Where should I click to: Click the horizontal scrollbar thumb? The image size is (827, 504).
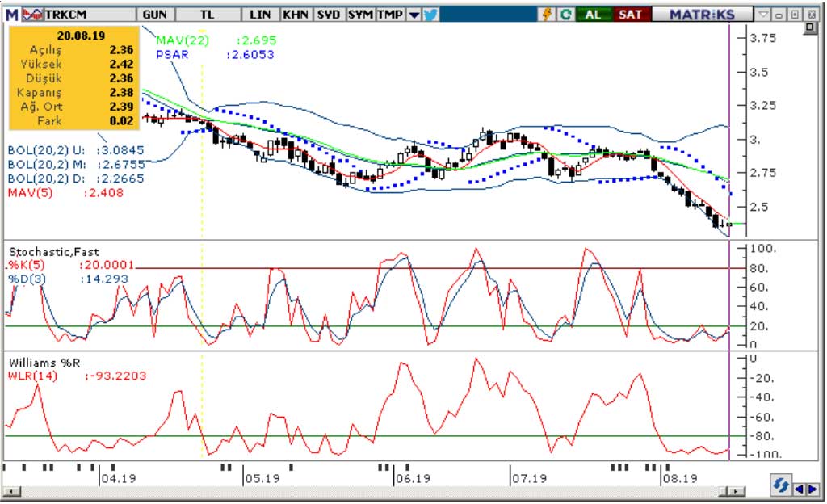[x=723, y=491]
